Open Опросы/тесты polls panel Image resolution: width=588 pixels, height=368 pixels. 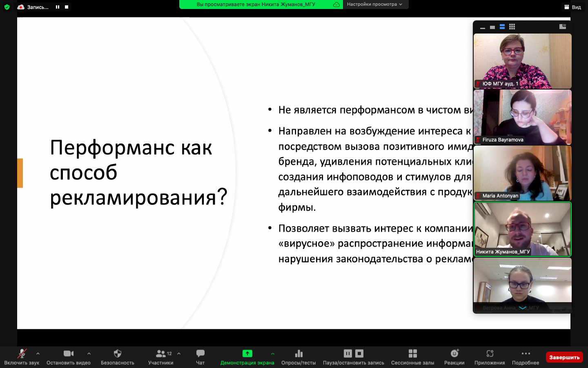298,357
